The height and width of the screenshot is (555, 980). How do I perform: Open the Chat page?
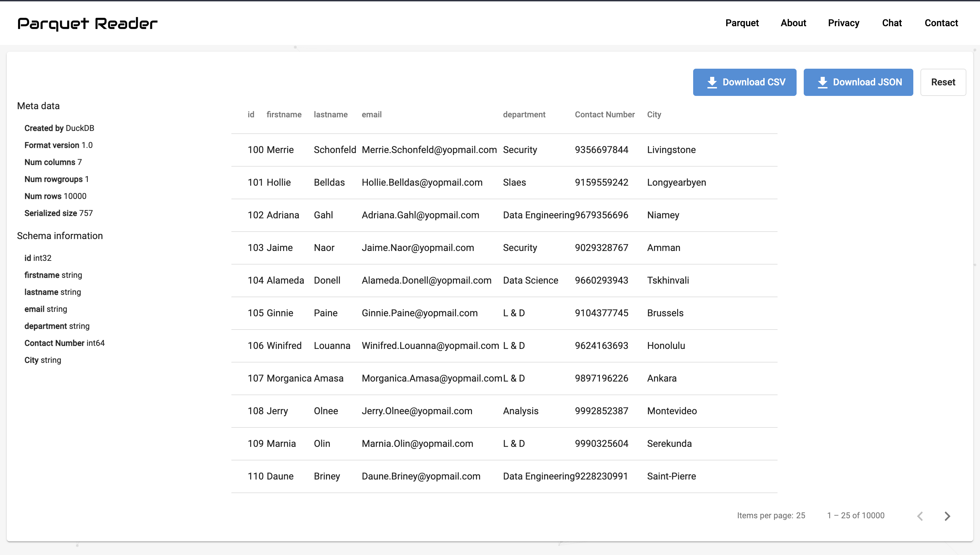[892, 23]
